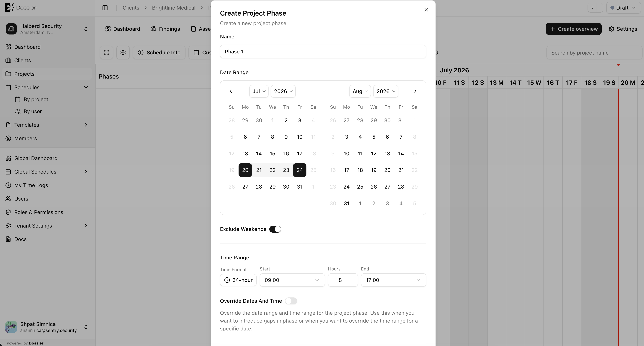Click the Create overview button

coord(573,29)
